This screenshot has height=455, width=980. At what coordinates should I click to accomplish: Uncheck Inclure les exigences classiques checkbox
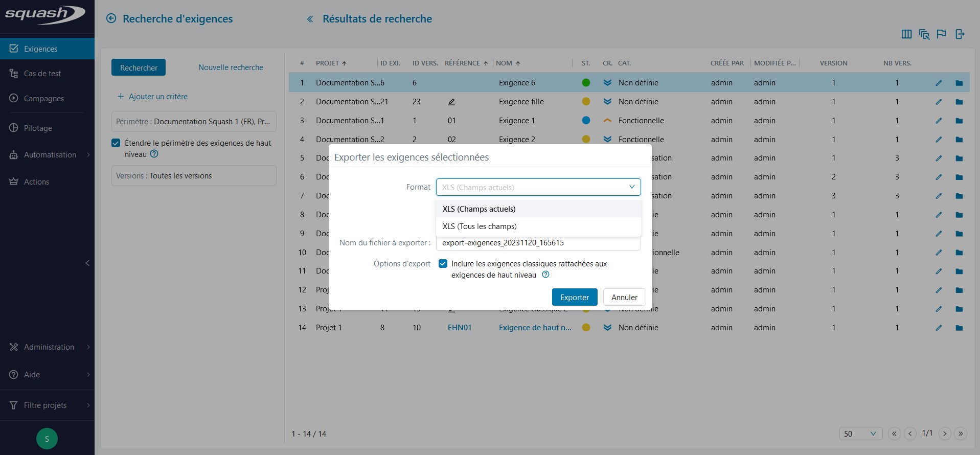[x=443, y=264]
